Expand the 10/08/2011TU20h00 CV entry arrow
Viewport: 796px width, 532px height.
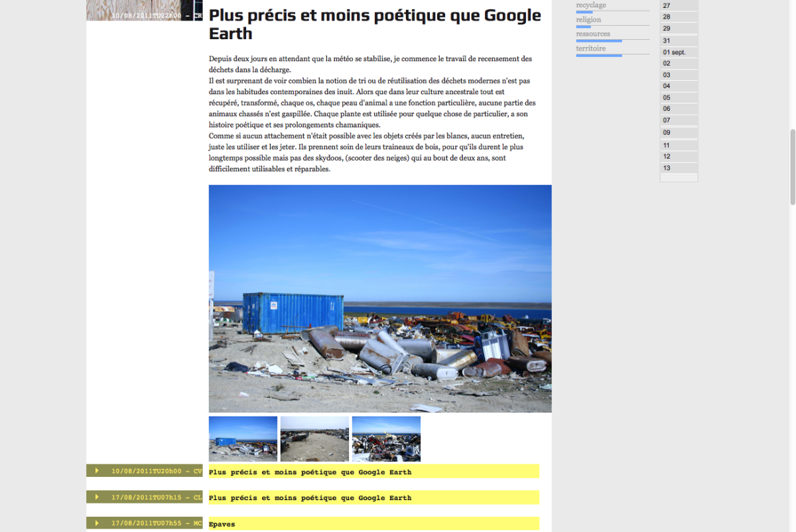(97, 471)
